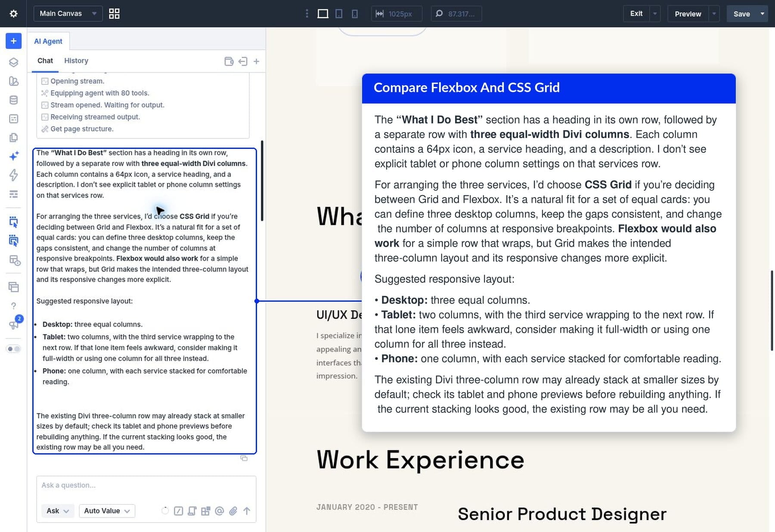
Task: Click the grid view icon beside Main Canvas
Action: [114, 14]
